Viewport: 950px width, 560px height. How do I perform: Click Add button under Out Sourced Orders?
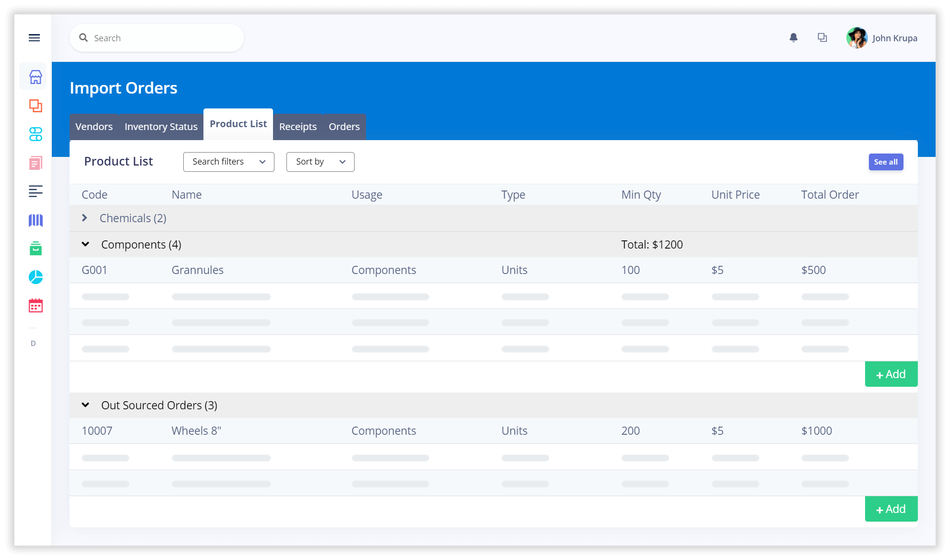(x=891, y=509)
